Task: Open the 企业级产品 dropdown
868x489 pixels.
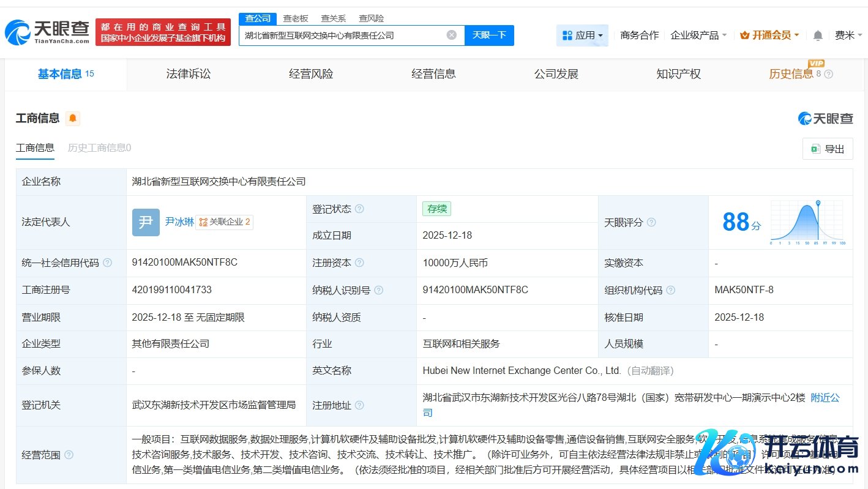Action: (698, 35)
